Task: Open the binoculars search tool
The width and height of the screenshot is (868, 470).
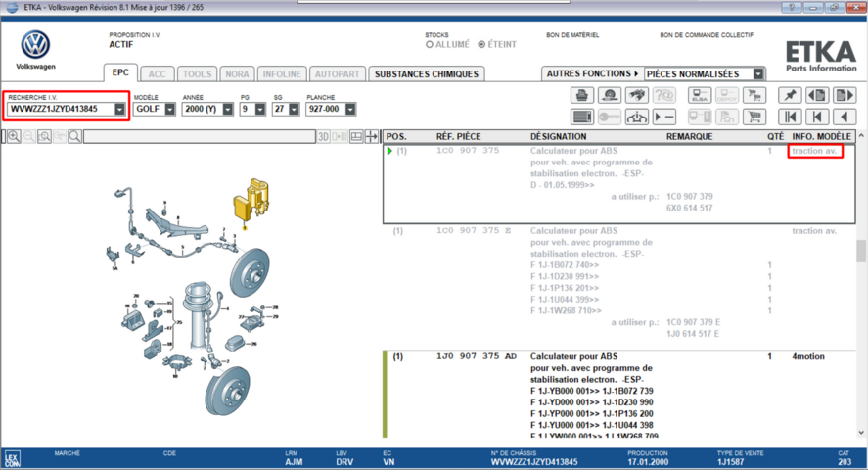Action: coord(637,95)
